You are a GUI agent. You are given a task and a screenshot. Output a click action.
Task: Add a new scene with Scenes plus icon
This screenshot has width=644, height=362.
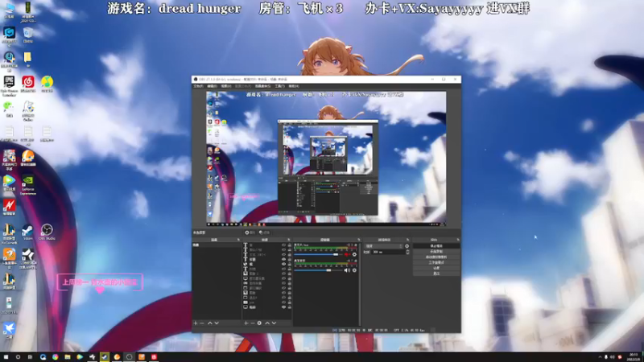coord(196,323)
